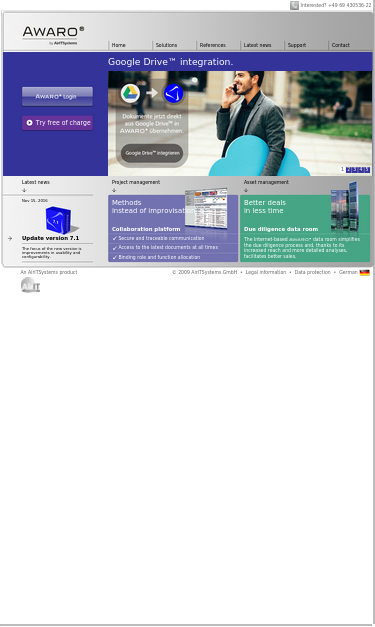The height and width of the screenshot is (627, 375).
Task: Click Secure and traceable communication item
Action: (x=161, y=238)
